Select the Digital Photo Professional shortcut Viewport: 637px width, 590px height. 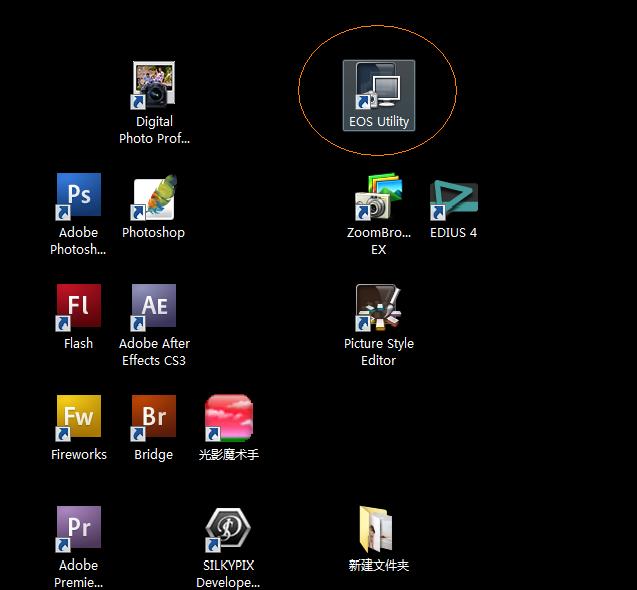point(154,85)
